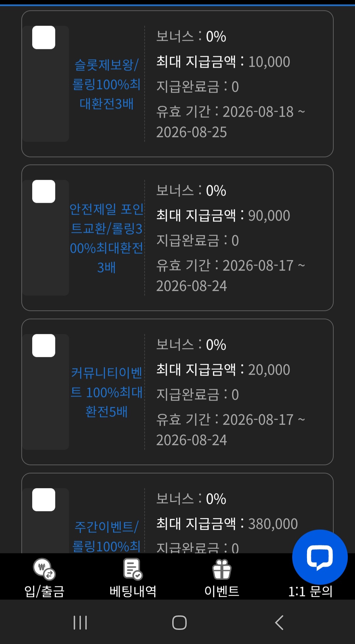
Task: Tap the 베팅내역 betting history icon
Action: coord(133,569)
